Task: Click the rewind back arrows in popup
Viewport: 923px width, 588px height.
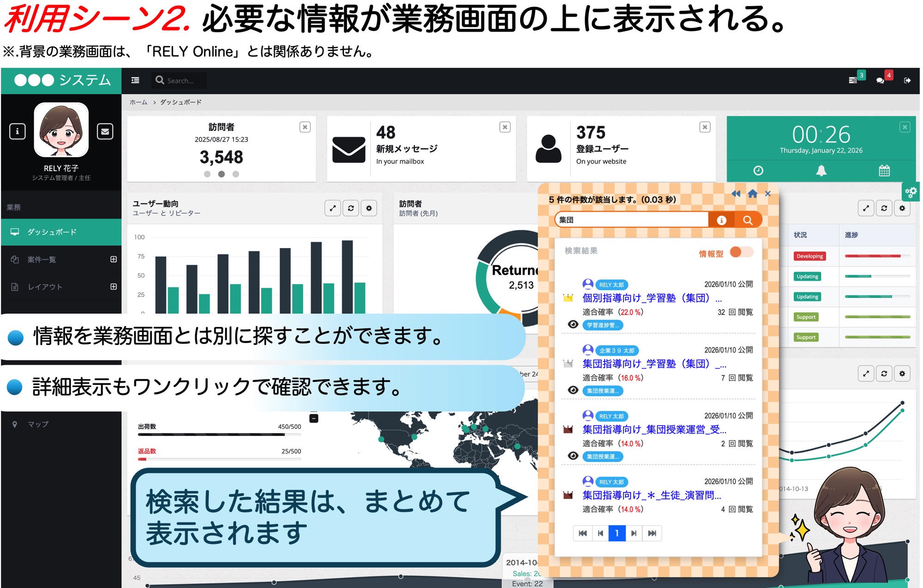Action: coord(736,194)
